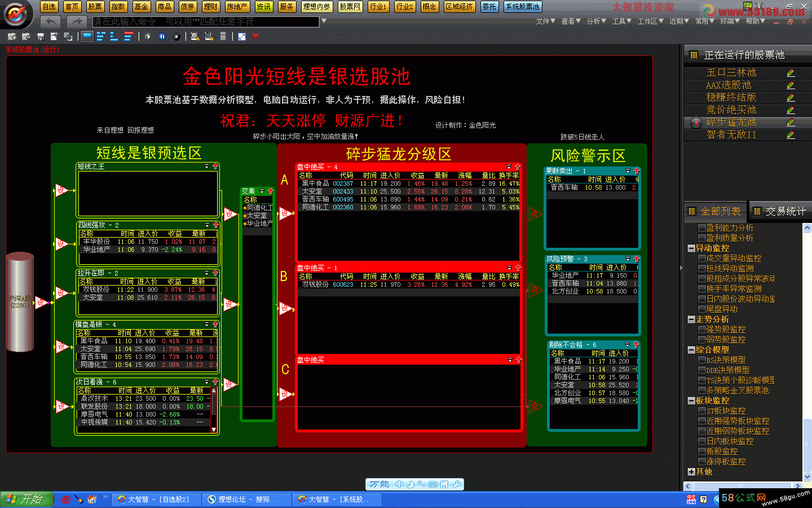Open the 工具 menu
This screenshot has height=508, width=812.
[x=622, y=21]
